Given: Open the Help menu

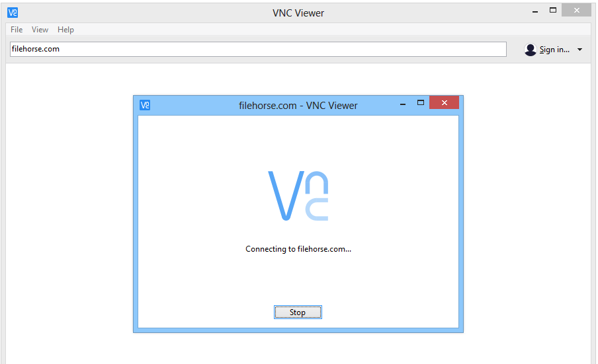Looking at the screenshot, I should [x=65, y=30].
